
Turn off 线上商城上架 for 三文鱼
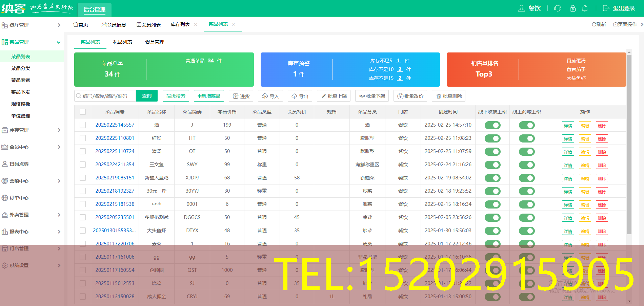527,165
